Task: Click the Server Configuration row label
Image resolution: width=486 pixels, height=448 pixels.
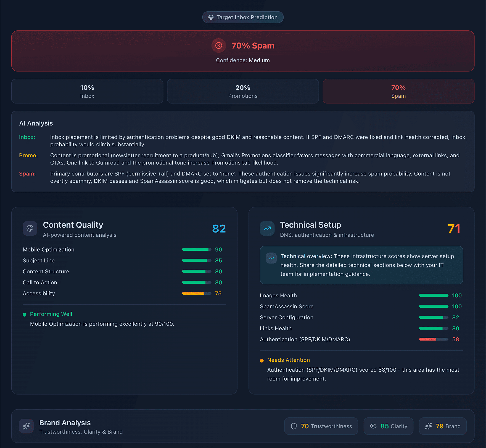Action: pyautogui.click(x=287, y=318)
